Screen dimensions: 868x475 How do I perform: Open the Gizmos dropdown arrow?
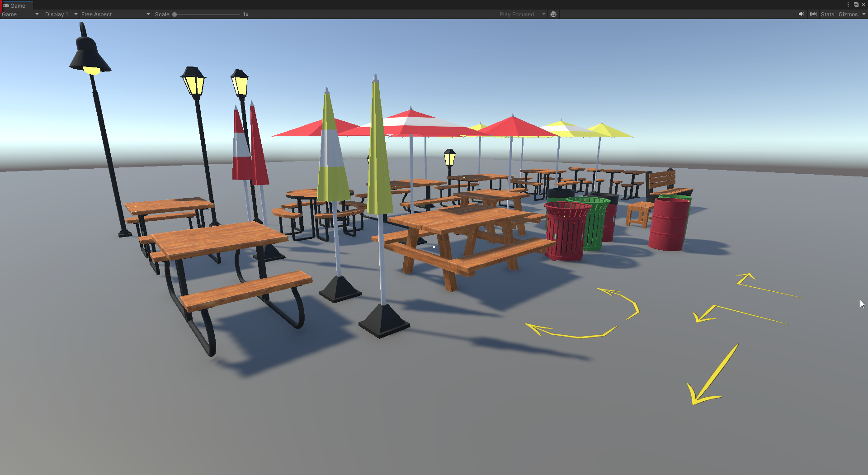tap(863, 14)
